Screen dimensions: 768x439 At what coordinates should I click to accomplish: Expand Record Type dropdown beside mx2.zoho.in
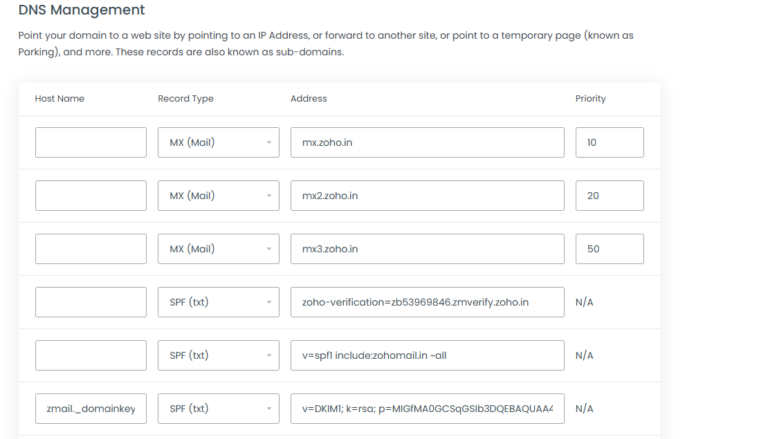pos(218,195)
